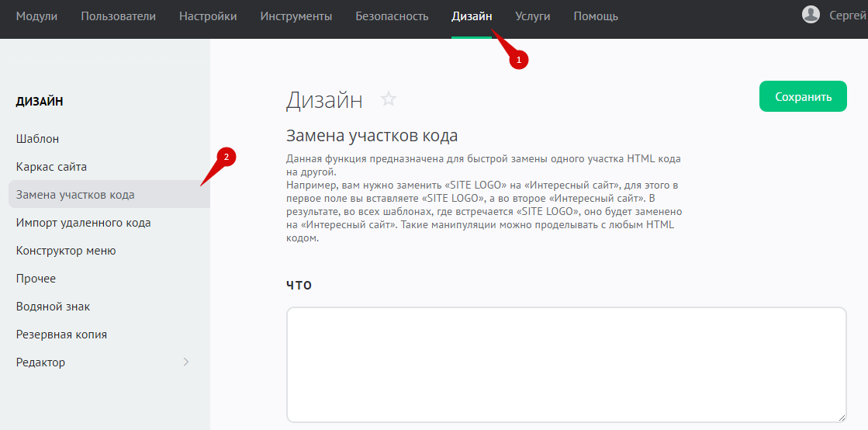Screen dimensions: 868x430
Task: Open the Модули menu
Action: click(36, 16)
